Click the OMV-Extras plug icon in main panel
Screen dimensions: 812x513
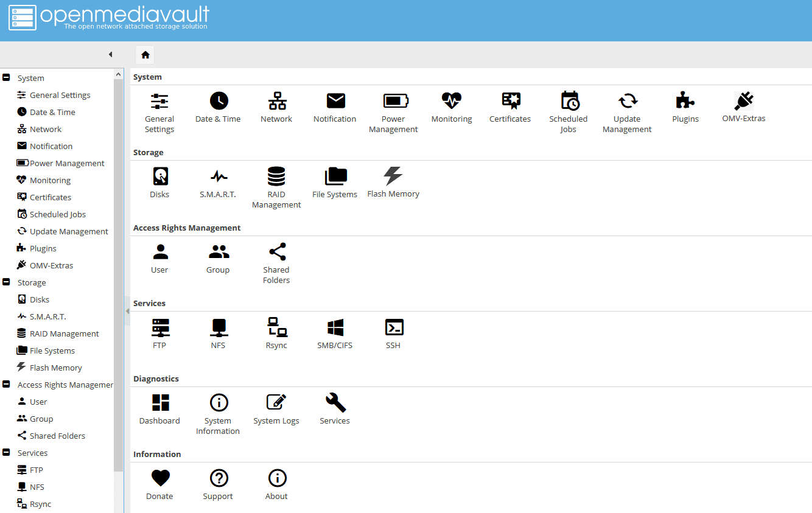click(x=743, y=101)
